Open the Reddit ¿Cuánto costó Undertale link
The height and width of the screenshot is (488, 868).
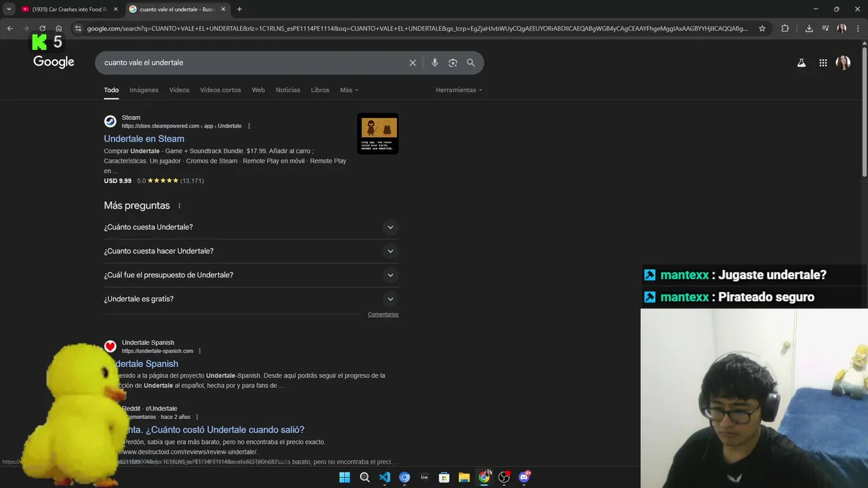coord(216,430)
